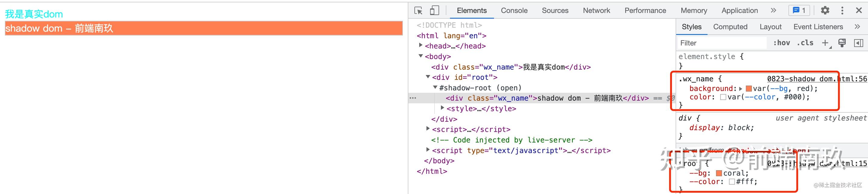Toggle the device toolbar icon

[434, 11]
